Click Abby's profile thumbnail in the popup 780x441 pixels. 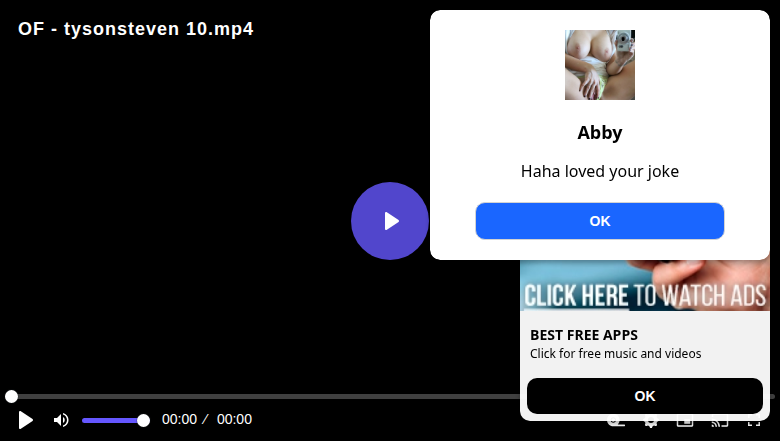pos(599,65)
